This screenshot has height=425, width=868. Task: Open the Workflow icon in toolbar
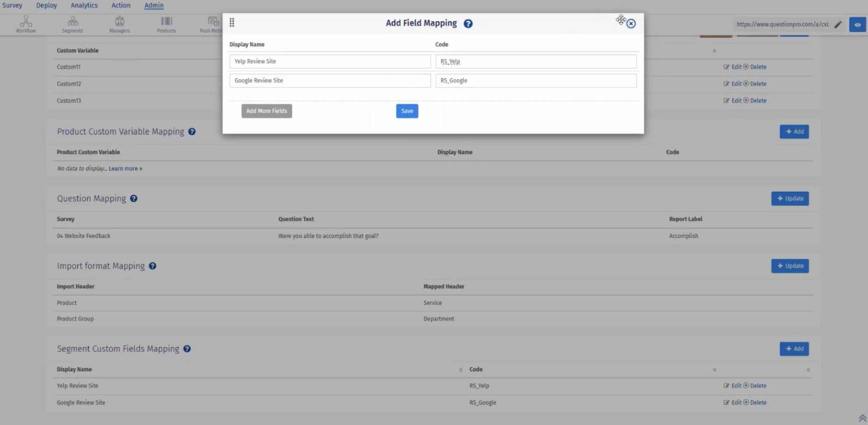pos(26,24)
